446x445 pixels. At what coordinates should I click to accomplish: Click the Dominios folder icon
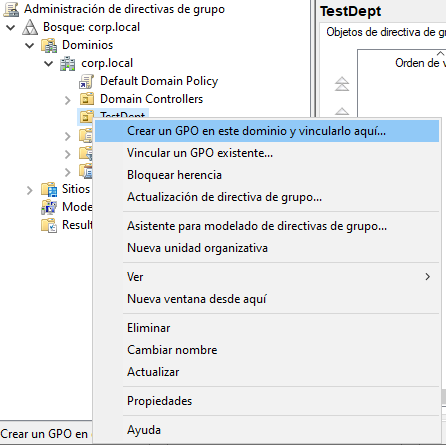tap(49, 45)
